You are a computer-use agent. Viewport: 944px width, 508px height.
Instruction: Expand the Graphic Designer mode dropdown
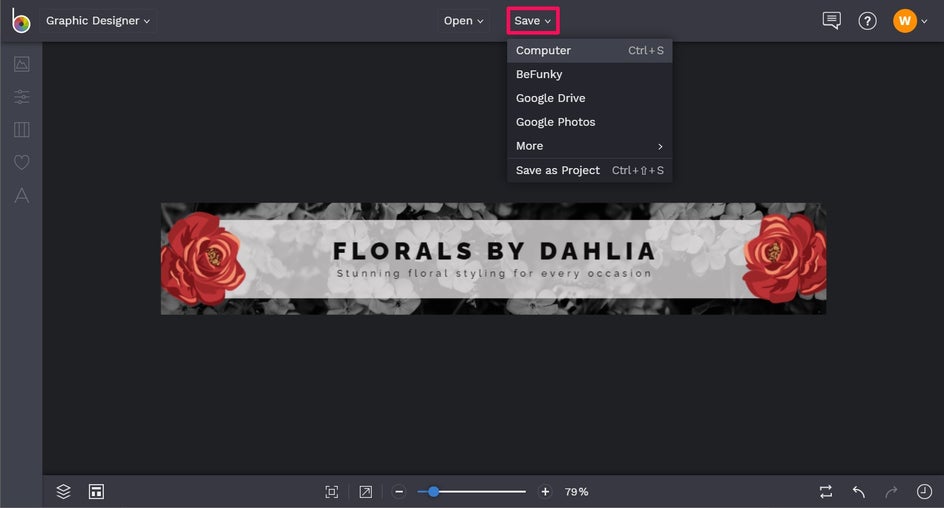tap(98, 20)
